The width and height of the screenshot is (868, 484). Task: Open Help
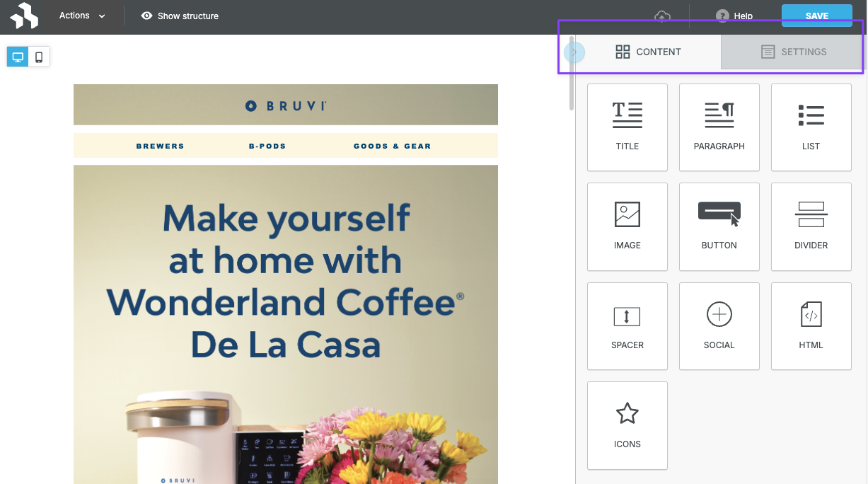click(734, 16)
